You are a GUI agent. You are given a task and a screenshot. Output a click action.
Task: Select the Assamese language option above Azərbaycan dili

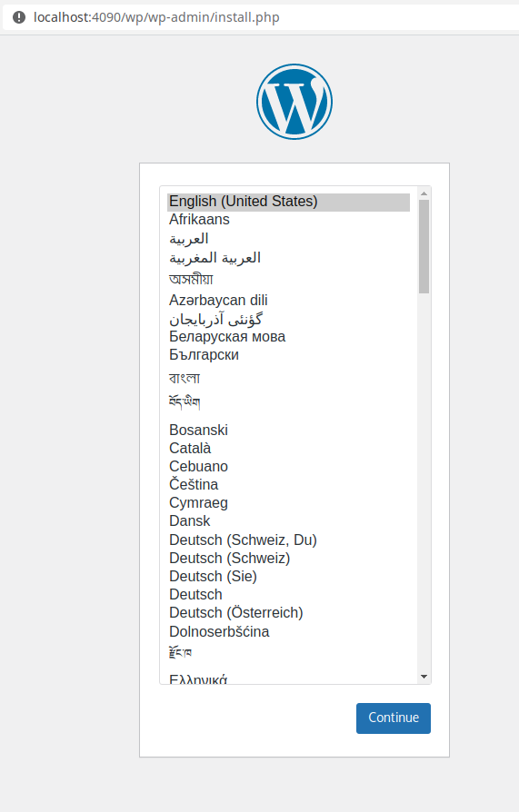(x=289, y=280)
